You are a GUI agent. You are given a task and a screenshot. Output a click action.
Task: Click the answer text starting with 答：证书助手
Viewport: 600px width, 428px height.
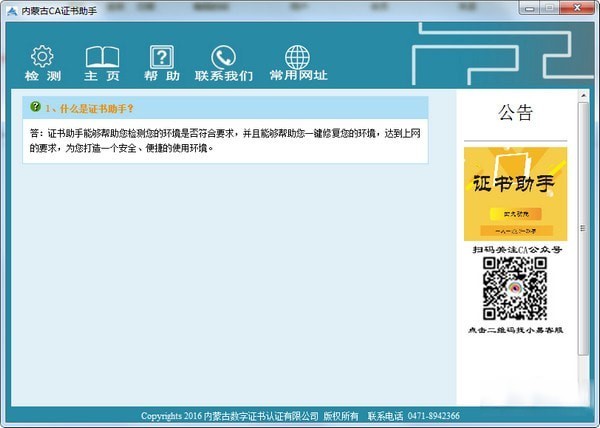[225, 140]
